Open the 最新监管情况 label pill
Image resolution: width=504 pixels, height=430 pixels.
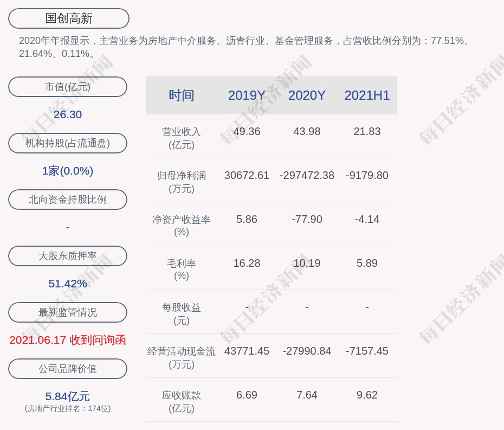(68, 312)
